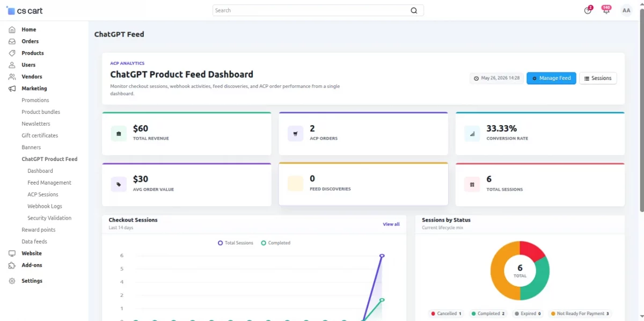Click the Marketing megaphone icon
The height and width of the screenshot is (321, 644).
click(12, 89)
